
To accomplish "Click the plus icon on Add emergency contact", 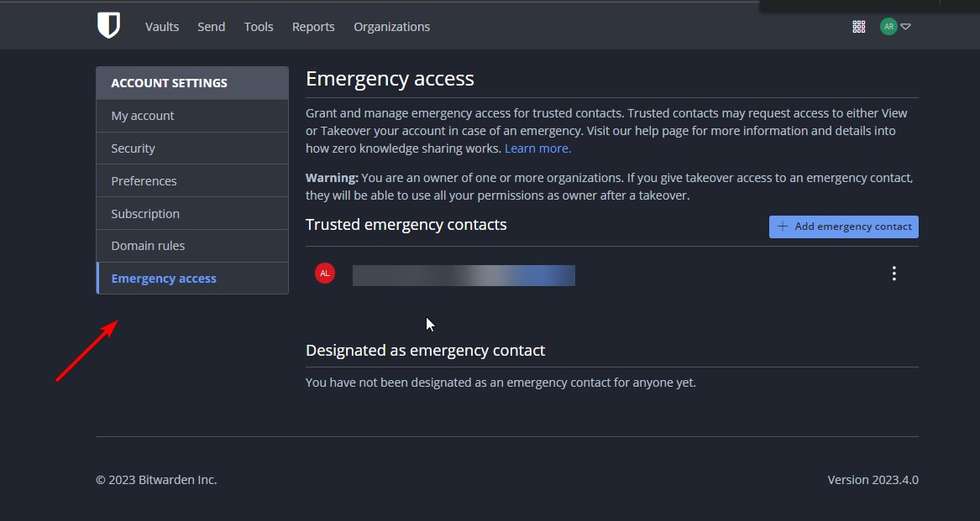I will coord(783,226).
